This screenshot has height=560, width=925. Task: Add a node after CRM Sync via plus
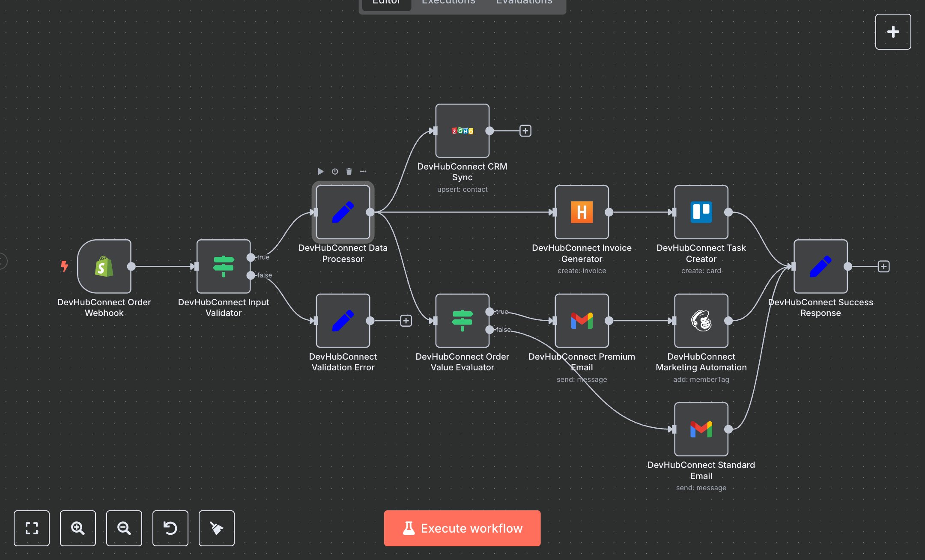click(525, 131)
